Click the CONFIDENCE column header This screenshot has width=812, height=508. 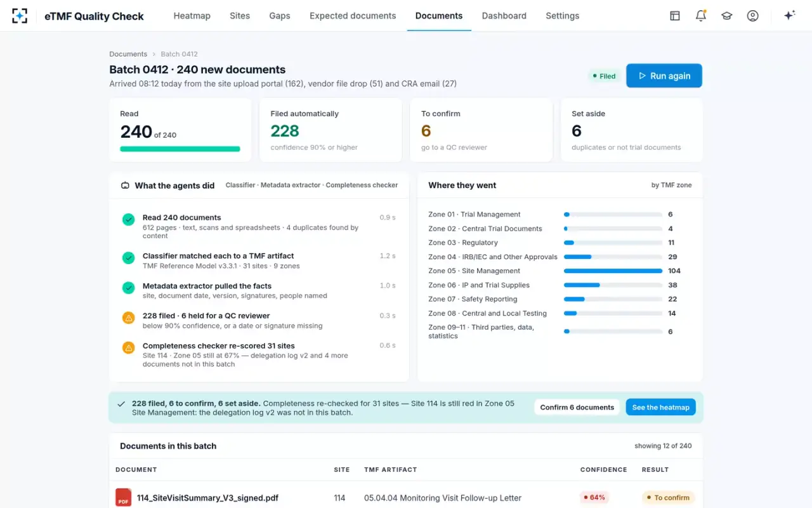(x=603, y=470)
